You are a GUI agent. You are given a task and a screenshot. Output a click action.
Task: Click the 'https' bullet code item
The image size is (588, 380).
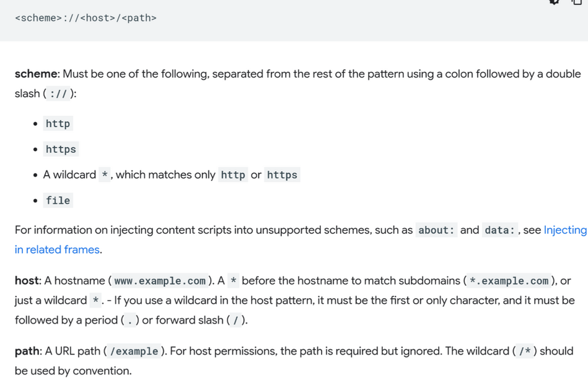click(61, 149)
